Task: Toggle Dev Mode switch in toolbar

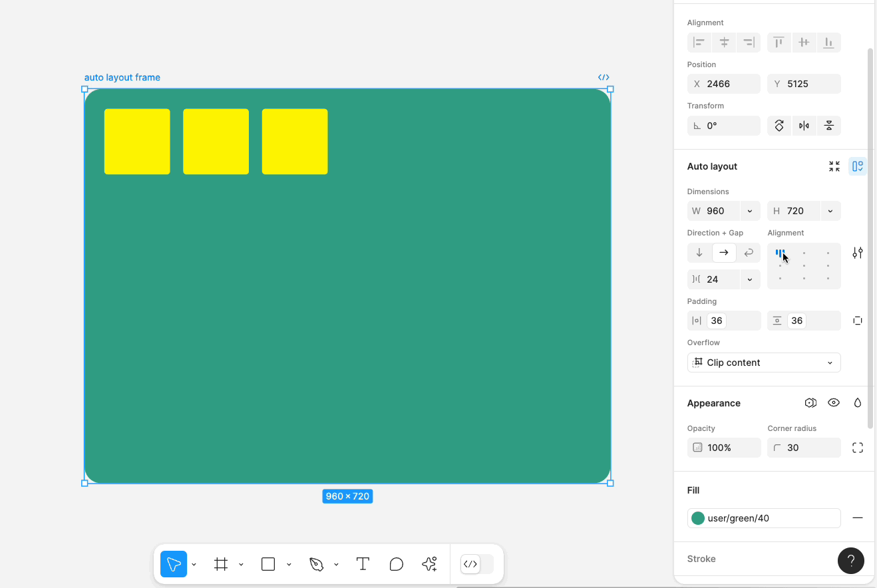Action: (x=477, y=564)
